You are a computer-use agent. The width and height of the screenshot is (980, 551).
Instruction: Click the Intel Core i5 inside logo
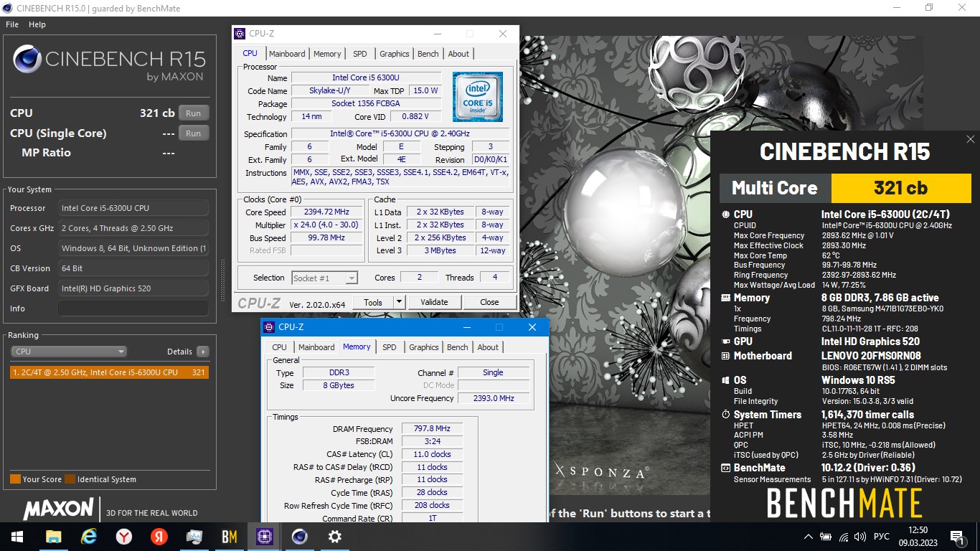(477, 97)
